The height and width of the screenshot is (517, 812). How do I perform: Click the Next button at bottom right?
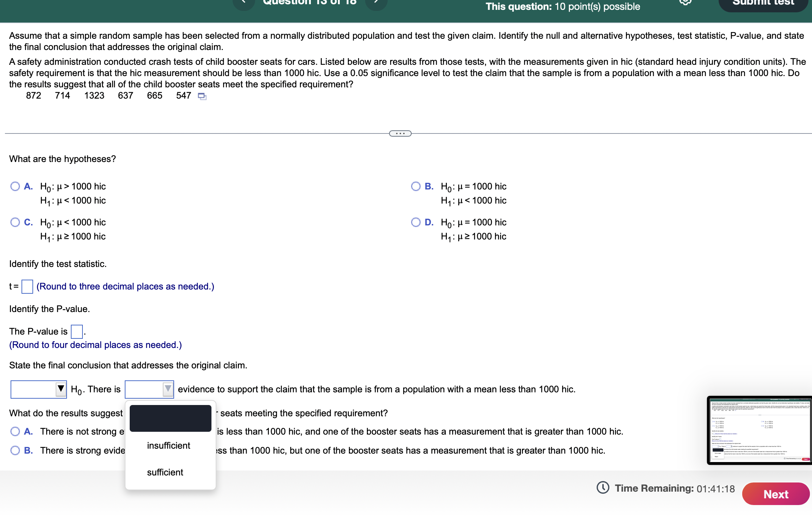pos(775,494)
